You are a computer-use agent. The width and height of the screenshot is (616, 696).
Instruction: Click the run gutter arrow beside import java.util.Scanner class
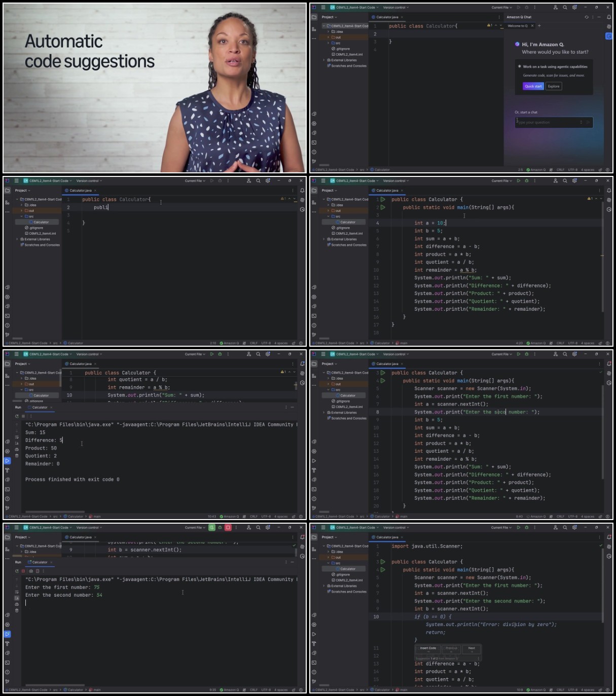point(383,562)
